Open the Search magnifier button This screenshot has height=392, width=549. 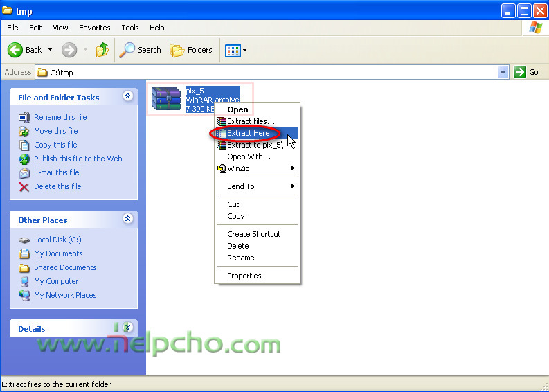140,50
